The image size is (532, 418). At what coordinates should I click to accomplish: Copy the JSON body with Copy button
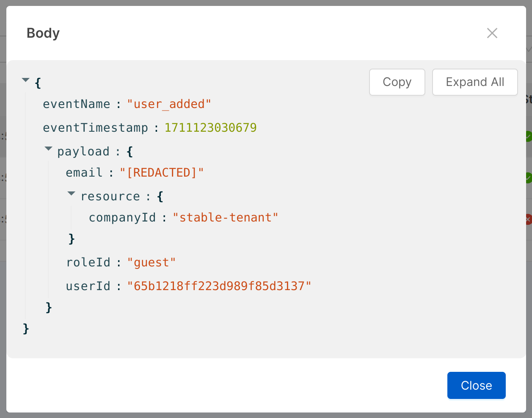397,82
